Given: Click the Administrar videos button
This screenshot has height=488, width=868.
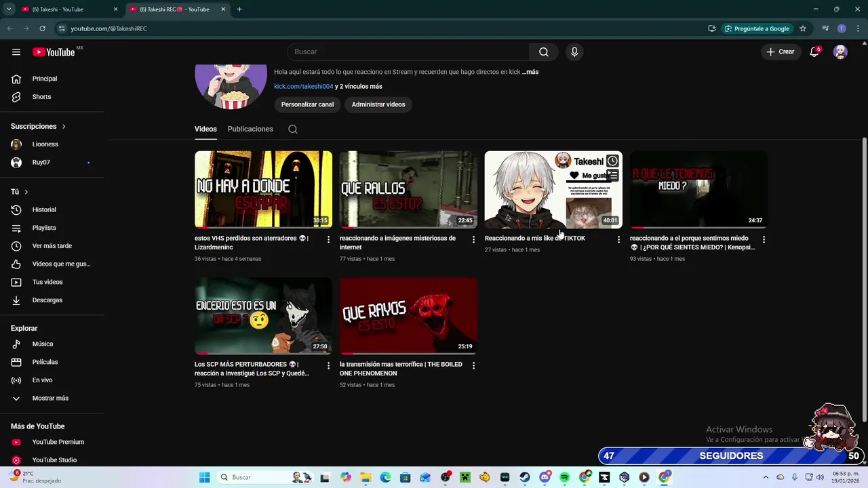Looking at the screenshot, I should (x=378, y=104).
